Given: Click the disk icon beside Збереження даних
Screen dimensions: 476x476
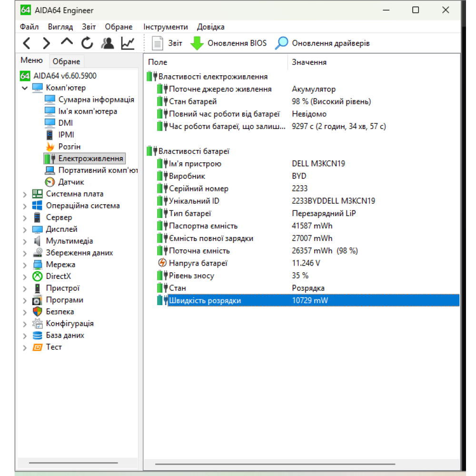Looking at the screenshot, I should click(37, 253).
